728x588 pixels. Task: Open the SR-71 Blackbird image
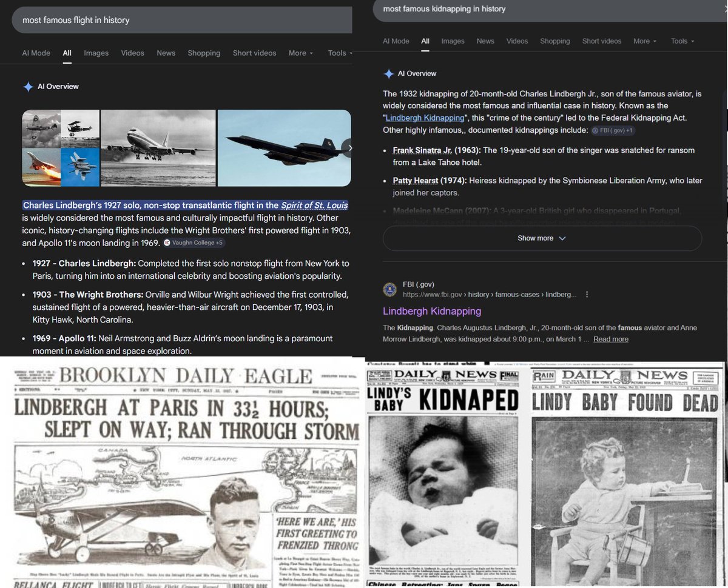click(284, 148)
